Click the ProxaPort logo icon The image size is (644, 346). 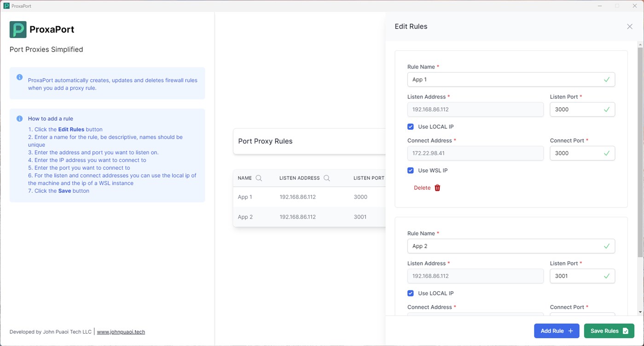coord(18,29)
